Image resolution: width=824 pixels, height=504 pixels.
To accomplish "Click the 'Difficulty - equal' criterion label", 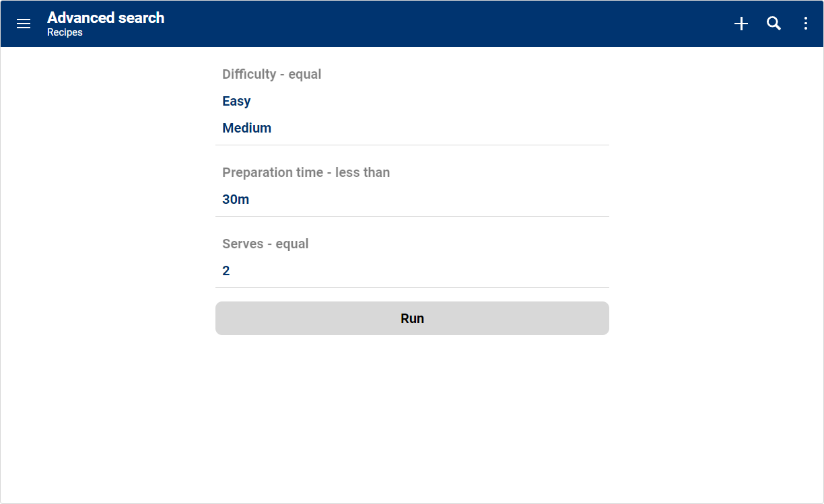I will tap(271, 74).
